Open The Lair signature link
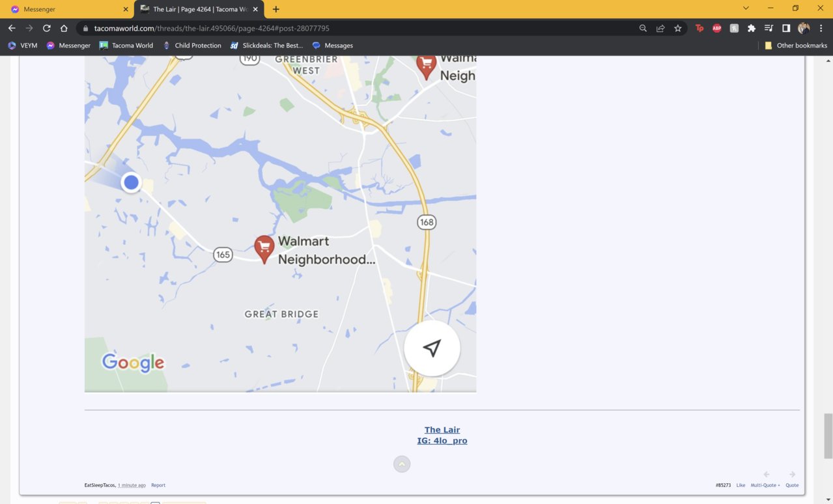The height and width of the screenshot is (504, 833). click(442, 430)
